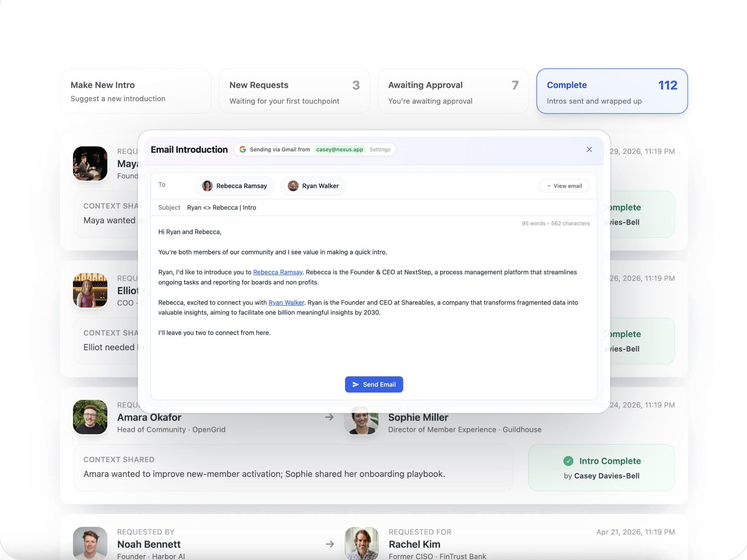Select the Complete tab

(x=612, y=91)
